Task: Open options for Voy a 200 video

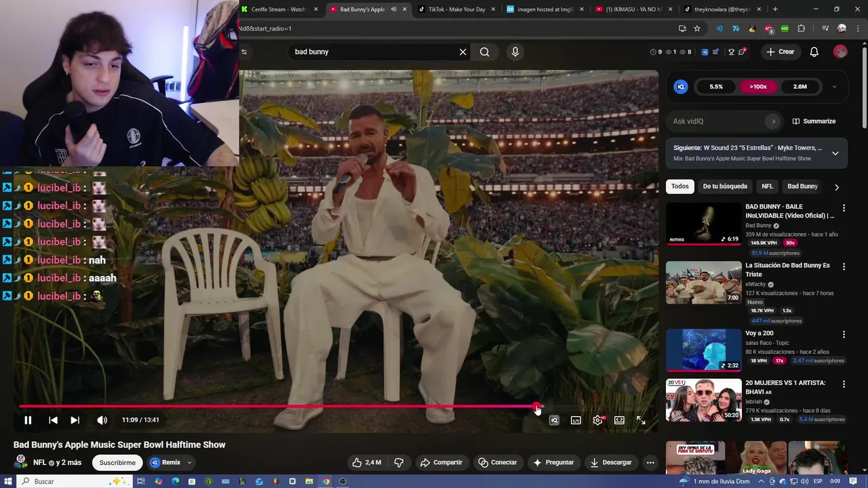Action: click(844, 335)
